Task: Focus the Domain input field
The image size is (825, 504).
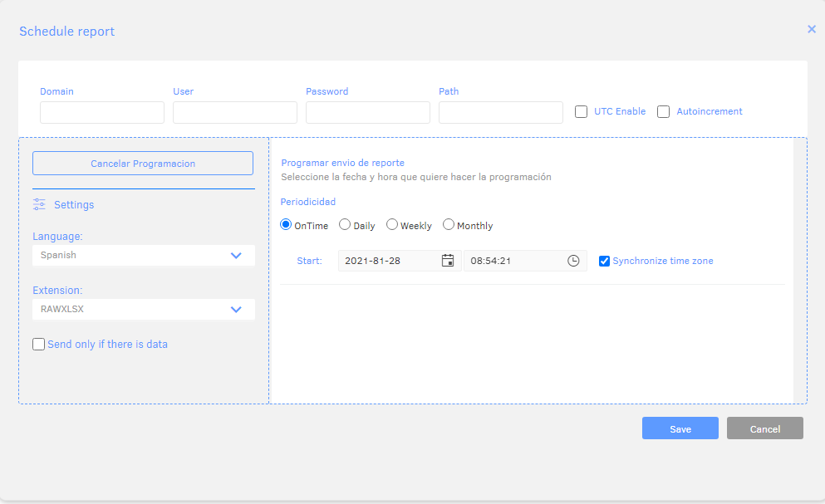Action: tap(102, 113)
